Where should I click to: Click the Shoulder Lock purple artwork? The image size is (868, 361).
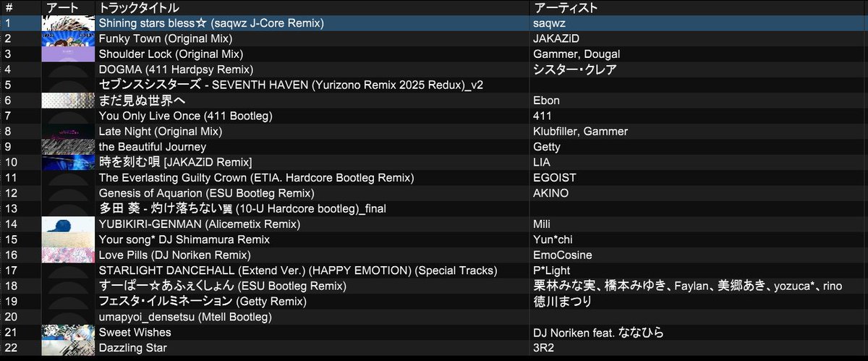pos(68,54)
